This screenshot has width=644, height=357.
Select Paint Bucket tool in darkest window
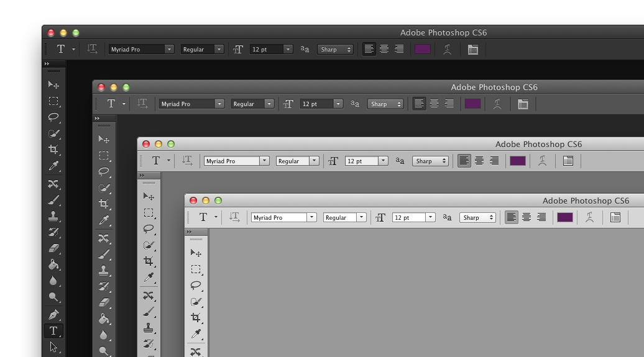click(53, 264)
